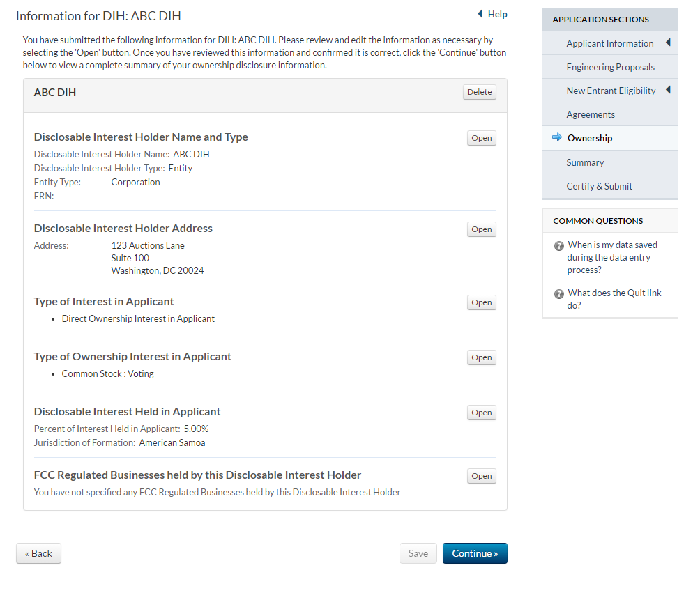Open Certify & Submit section
700x593 pixels.
click(x=599, y=186)
